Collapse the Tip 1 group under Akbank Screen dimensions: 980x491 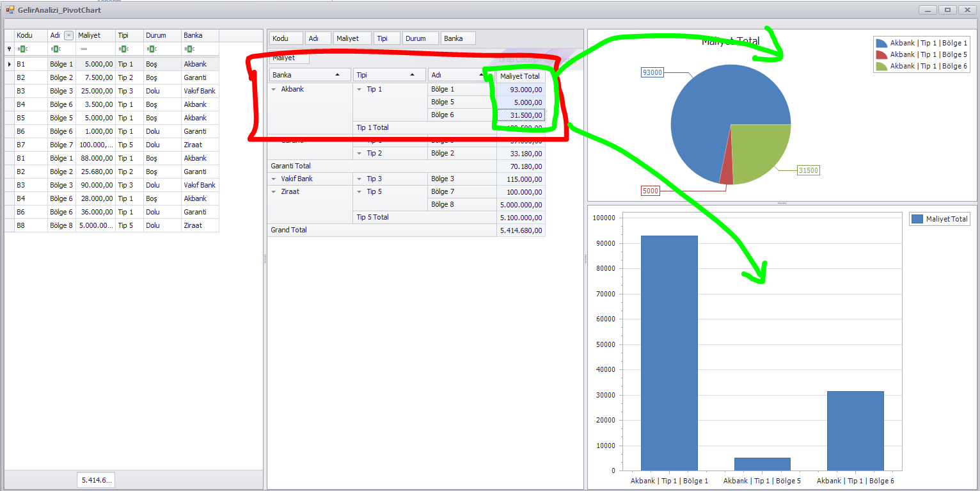point(360,89)
